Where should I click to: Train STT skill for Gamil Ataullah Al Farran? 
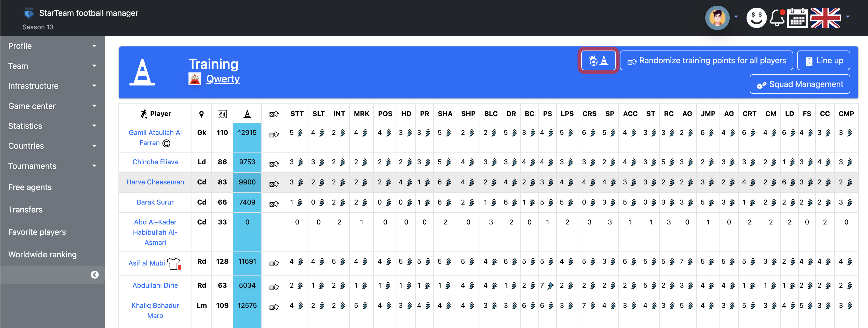click(301, 133)
